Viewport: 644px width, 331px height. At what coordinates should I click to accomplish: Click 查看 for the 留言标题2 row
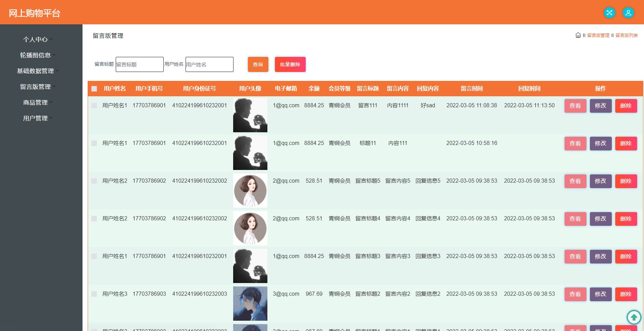pos(575,294)
